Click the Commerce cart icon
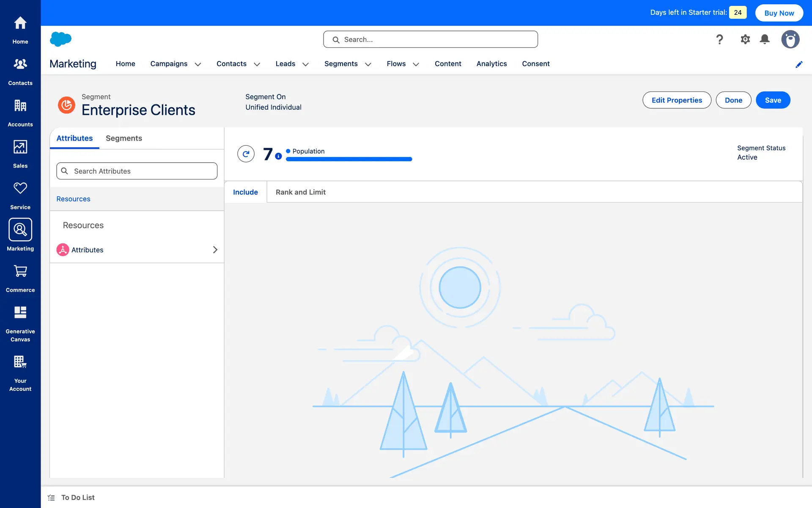Screen dimensions: 812x508 coord(20,271)
